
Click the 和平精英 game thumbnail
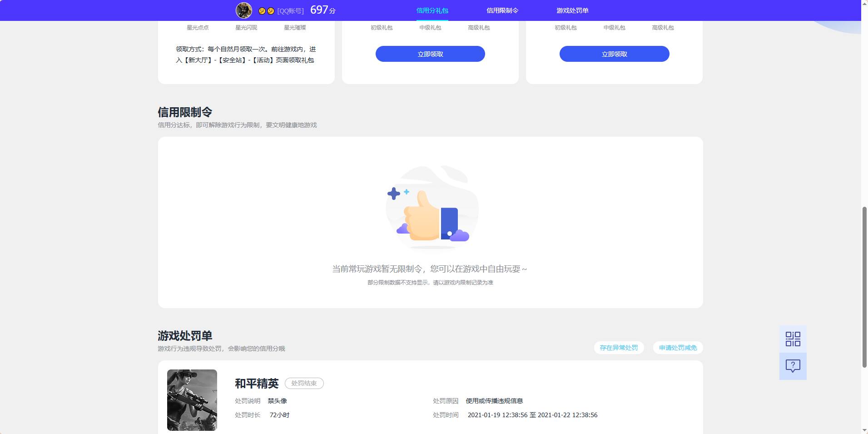pos(192,400)
